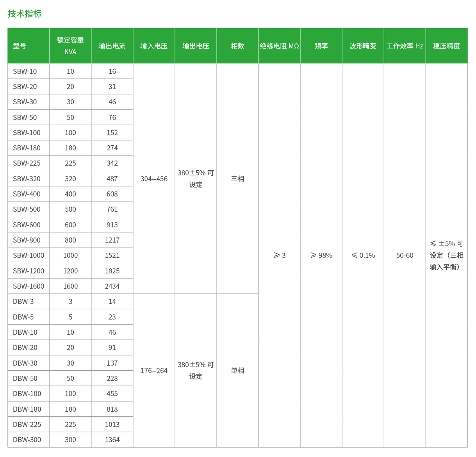Click the 技术指标 title text
Viewport: 476px width, 457px height.
click(25, 14)
